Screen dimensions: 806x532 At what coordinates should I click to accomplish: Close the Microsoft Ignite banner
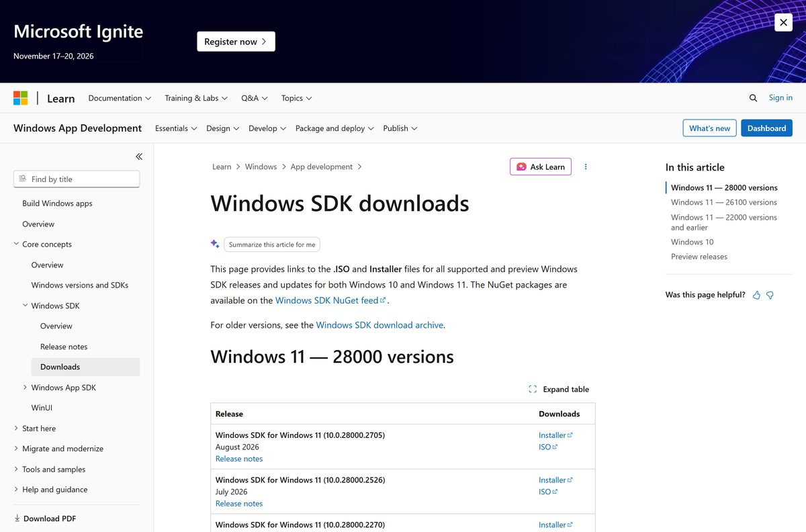pyautogui.click(x=783, y=22)
